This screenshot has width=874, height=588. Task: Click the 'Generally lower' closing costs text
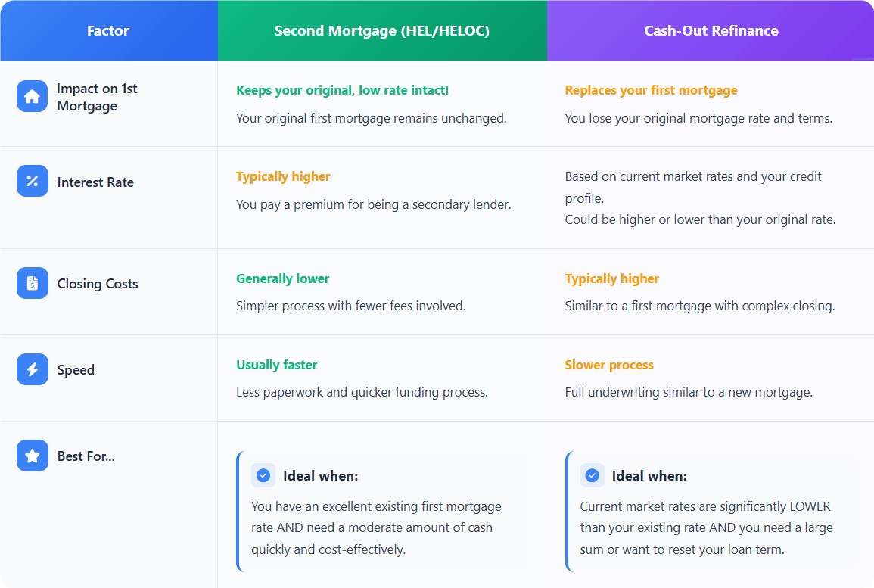click(282, 278)
